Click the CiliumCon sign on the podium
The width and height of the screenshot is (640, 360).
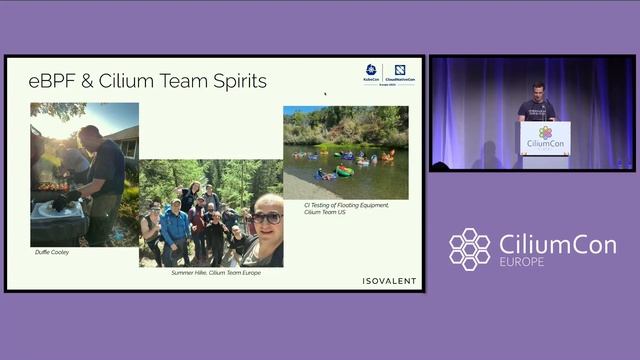(545, 138)
